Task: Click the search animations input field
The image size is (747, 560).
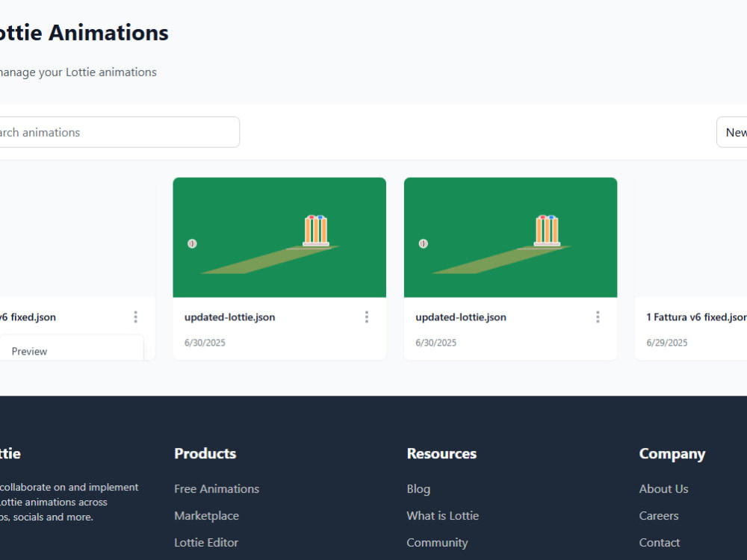Action: 119,132
